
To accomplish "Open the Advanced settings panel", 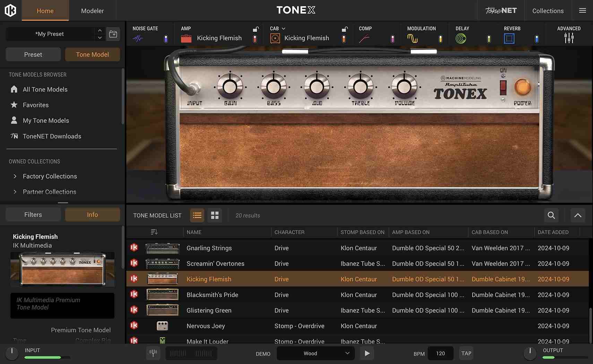I will [x=568, y=38].
